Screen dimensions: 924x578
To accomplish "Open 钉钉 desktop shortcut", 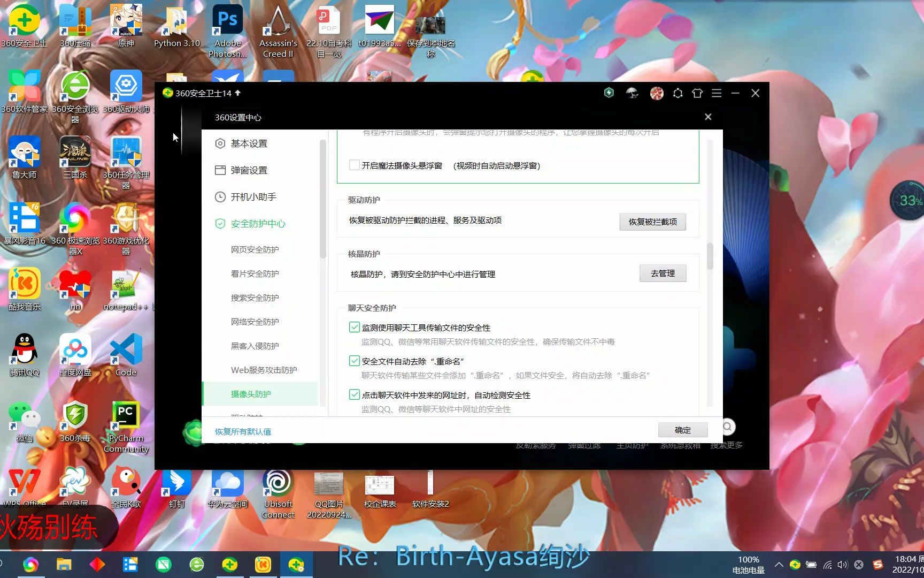I will click(x=177, y=489).
